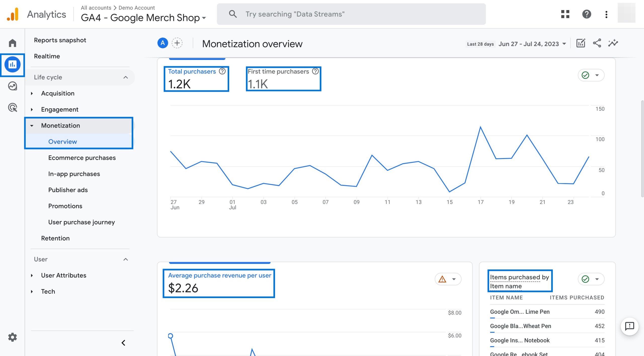Open the Help question mark icon
Viewport: 644px width, 356px height.
pyautogui.click(x=586, y=14)
